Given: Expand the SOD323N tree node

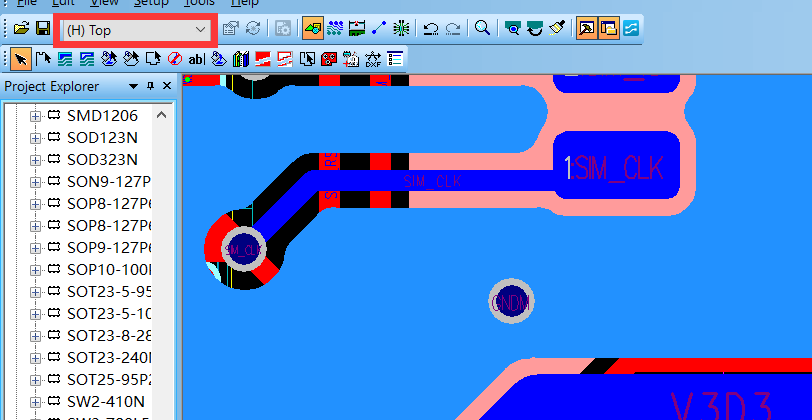Looking at the screenshot, I should (x=35, y=160).
